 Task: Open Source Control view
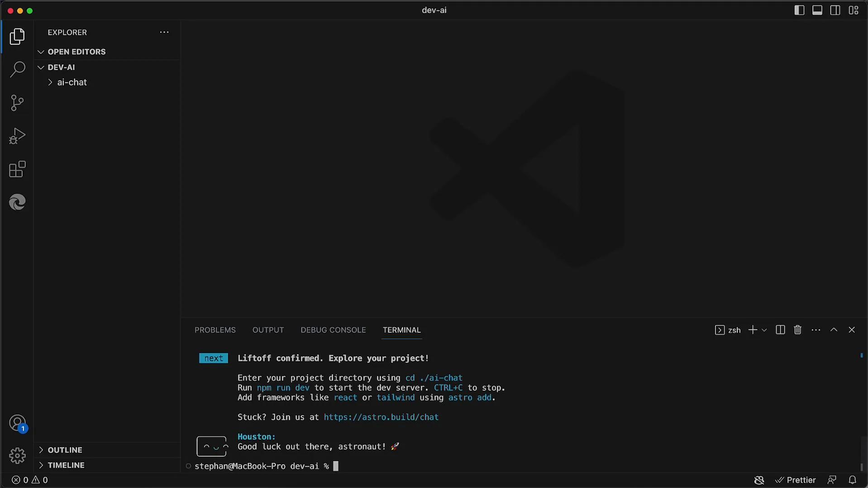(17, 103)
